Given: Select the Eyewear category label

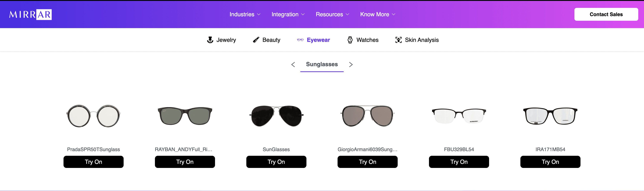Looking at the screenshot, I should coord(318,40).
